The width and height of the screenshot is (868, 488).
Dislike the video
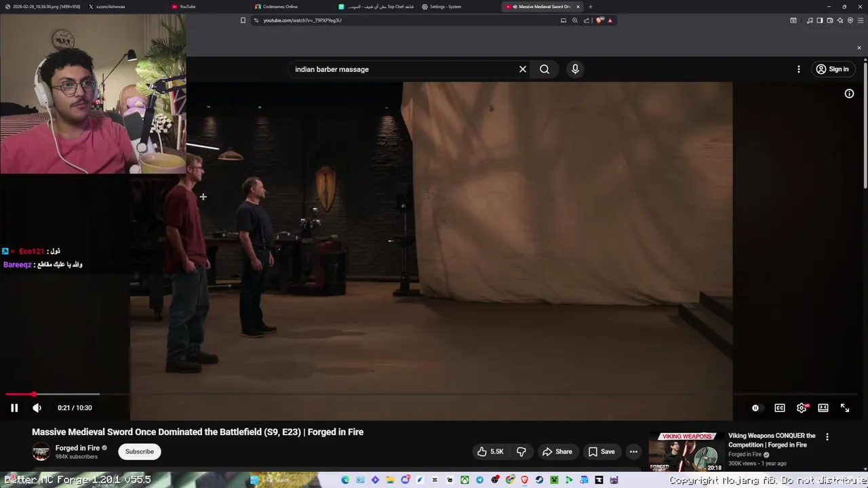tap(521, 451)
